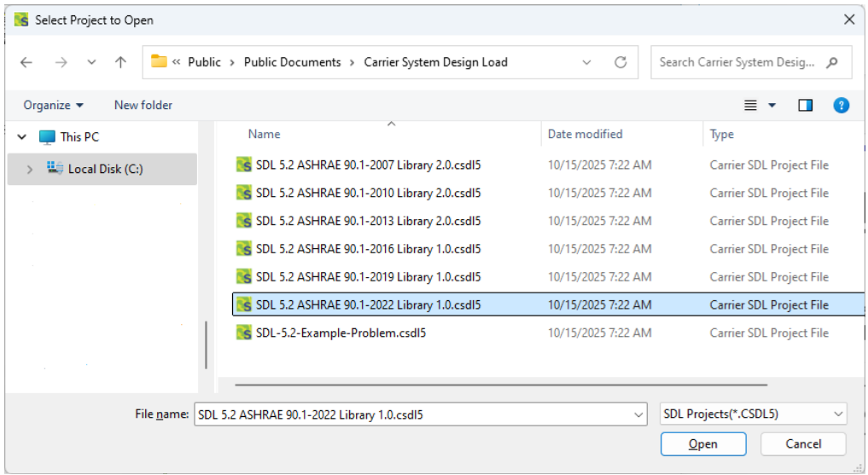This screenshot has height=475, width=868.
Task: Sort by Date modified column
Action: pyautogui.click(x=585, y=134)
